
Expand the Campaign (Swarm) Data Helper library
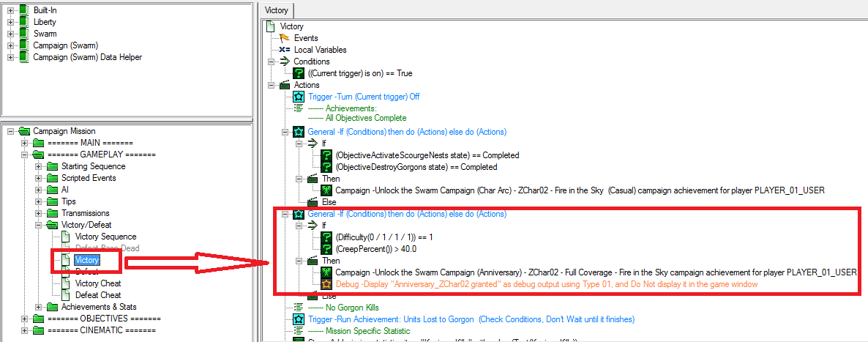(10, 57)
